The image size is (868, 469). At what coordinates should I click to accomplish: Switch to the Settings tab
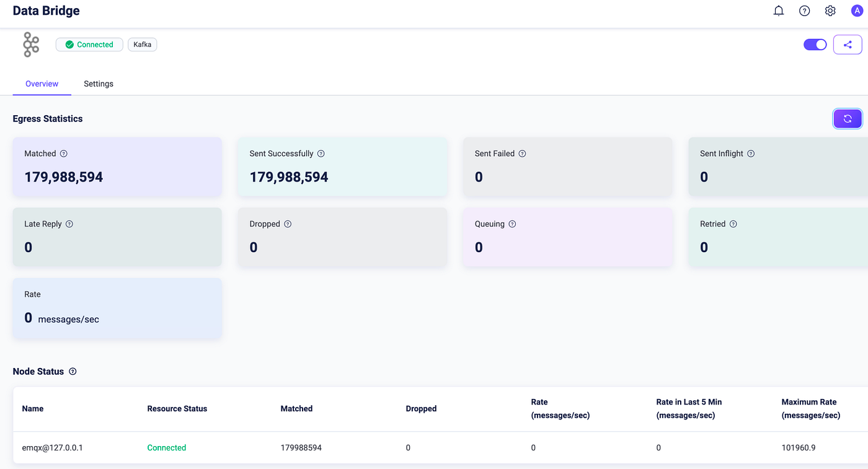99,84
